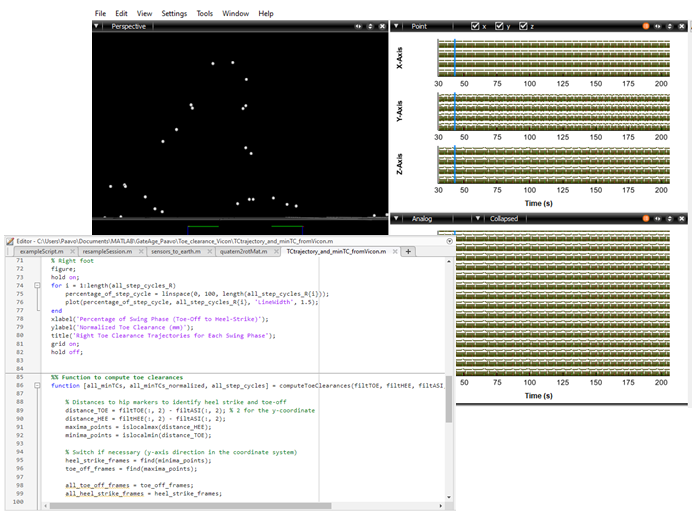Expand the Point panel dropdown arrow

pos(396,26)
